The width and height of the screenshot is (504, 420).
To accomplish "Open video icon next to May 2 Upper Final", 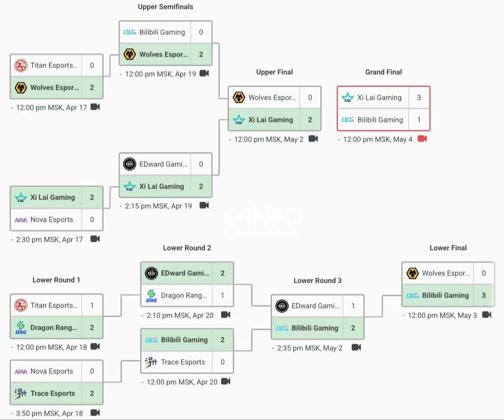I will click(313, 139).
